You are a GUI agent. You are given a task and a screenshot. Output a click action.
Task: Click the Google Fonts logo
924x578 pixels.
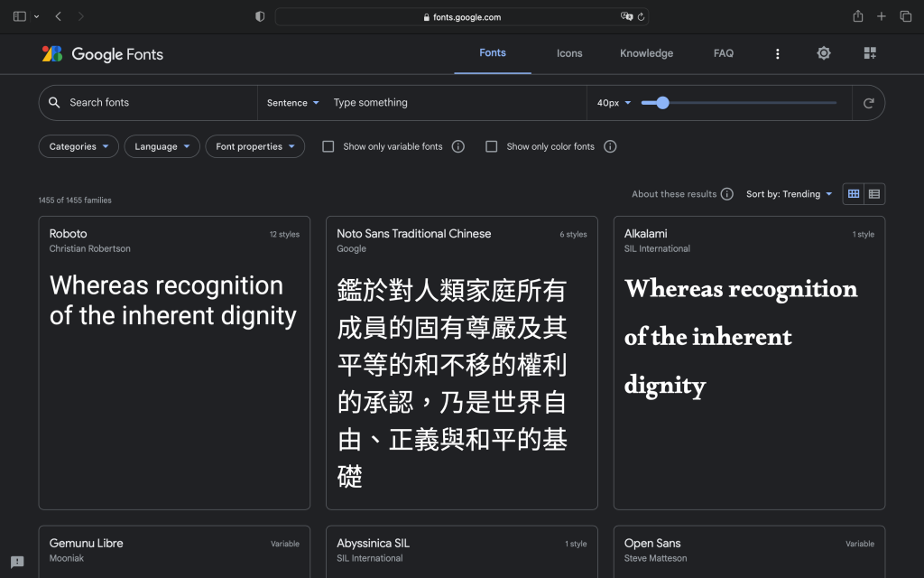pyautogui.click(x=102, y=53)
